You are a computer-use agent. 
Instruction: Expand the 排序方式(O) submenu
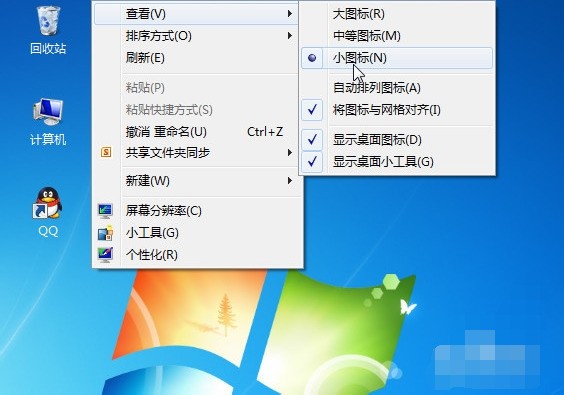click(196, 36)
